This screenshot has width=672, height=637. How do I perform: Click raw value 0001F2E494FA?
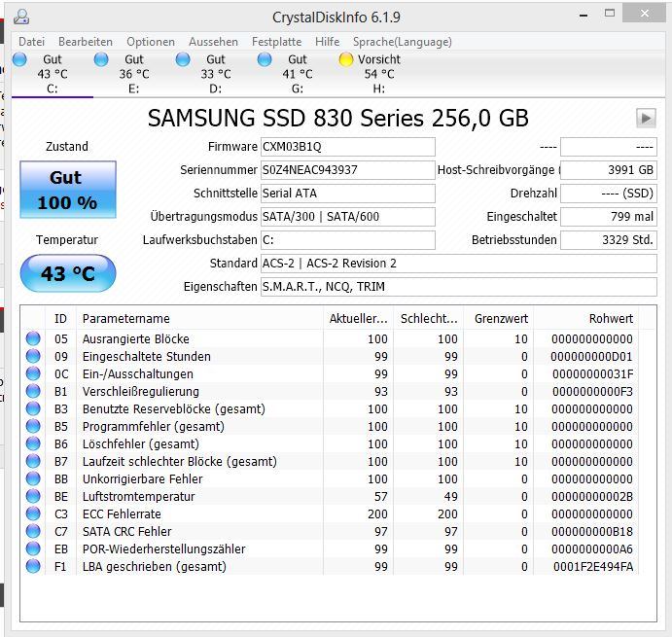pos(592,566)
